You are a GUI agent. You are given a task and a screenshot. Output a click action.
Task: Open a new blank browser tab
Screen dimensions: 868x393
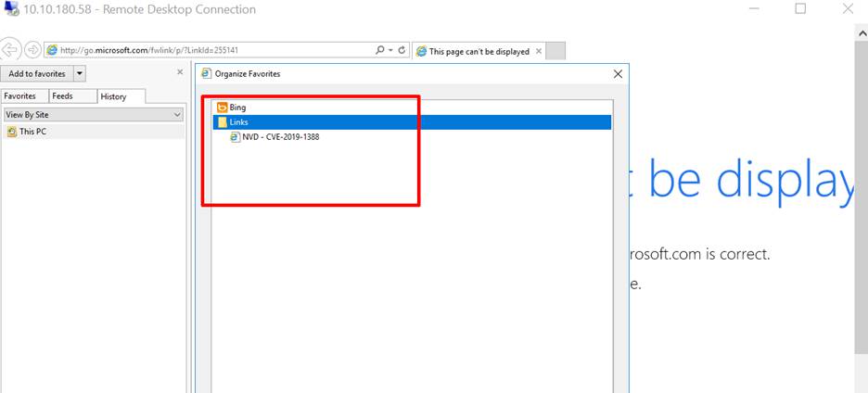tap(555, 51)
